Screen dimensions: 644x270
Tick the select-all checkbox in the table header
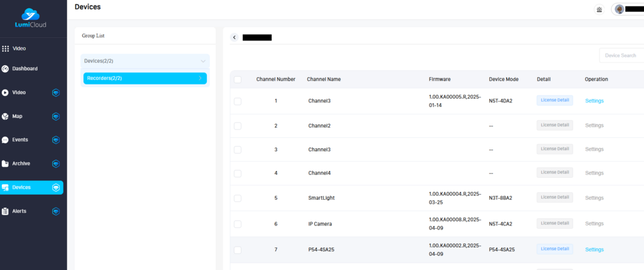click(x=238, y=79)
